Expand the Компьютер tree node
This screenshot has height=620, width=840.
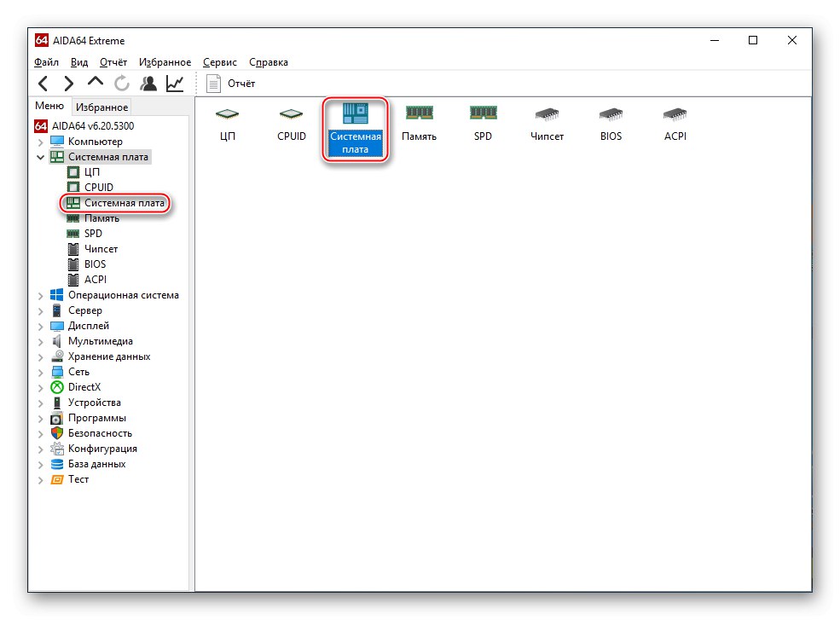[x=40, y=142]
